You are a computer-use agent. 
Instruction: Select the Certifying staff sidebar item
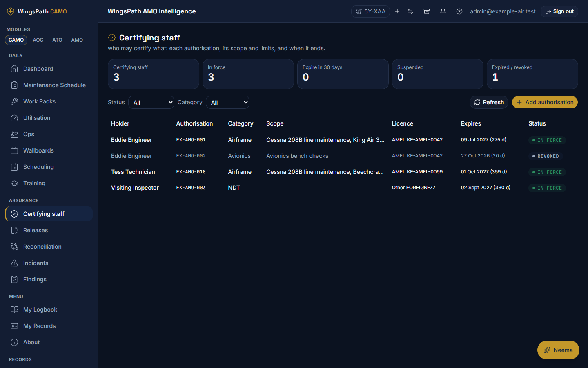49,214
